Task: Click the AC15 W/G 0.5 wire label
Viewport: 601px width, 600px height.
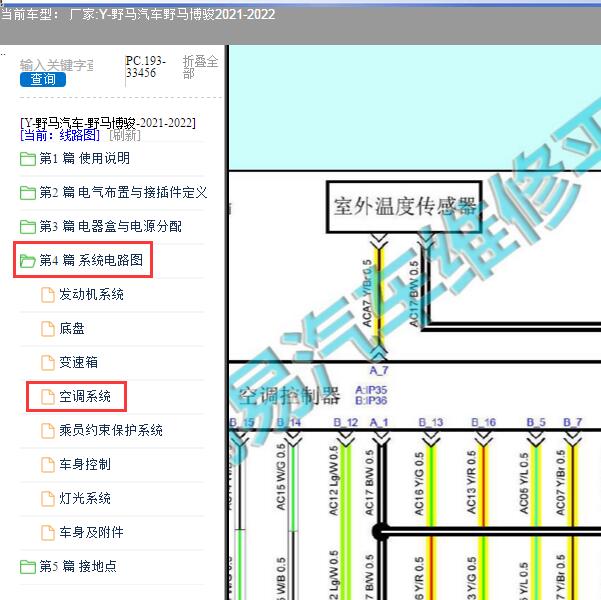Action: coord(281,477)
